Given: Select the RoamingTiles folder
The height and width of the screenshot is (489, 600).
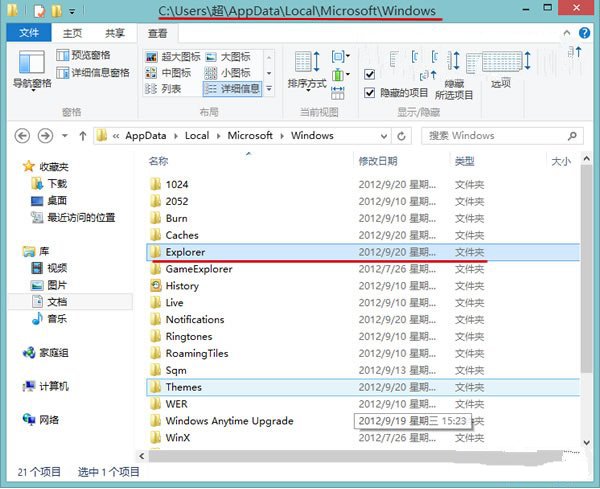Looking at the screenshot, I should tap(197, 353).
